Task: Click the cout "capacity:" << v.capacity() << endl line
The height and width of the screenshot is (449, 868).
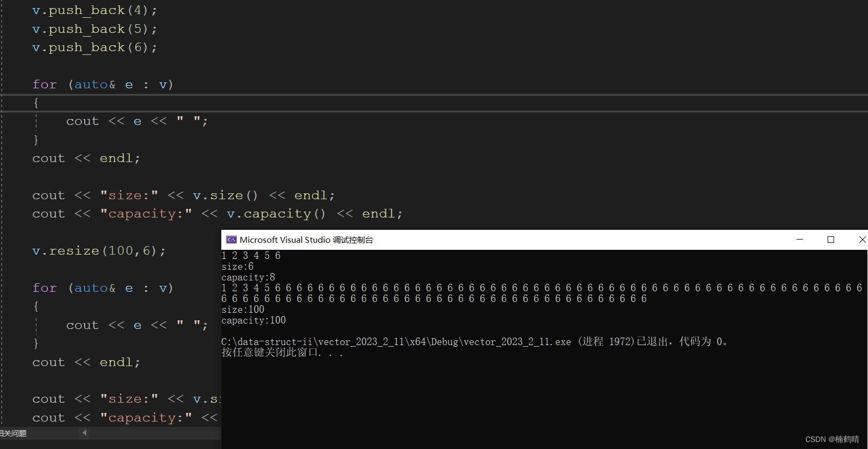Action: 218,214
